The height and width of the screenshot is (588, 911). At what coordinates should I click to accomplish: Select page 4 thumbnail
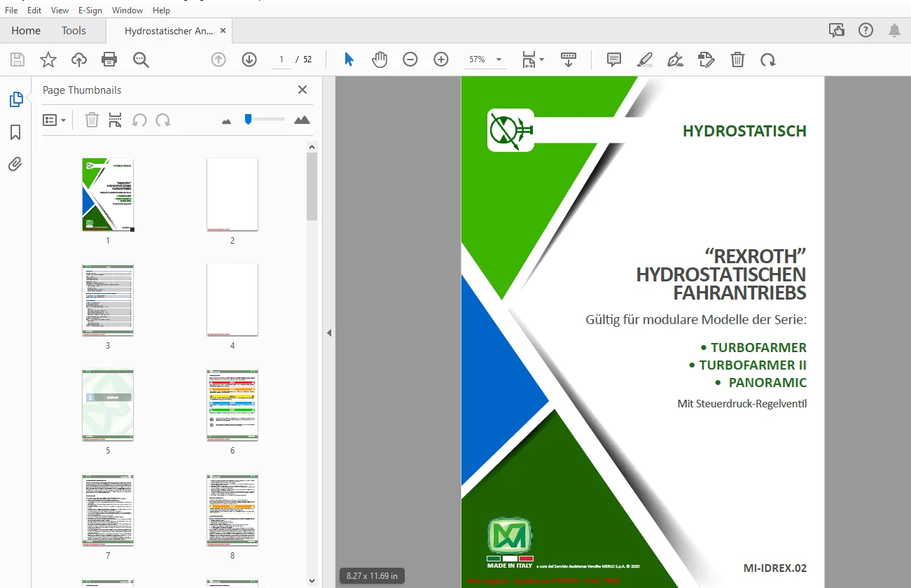pos(232,300)
